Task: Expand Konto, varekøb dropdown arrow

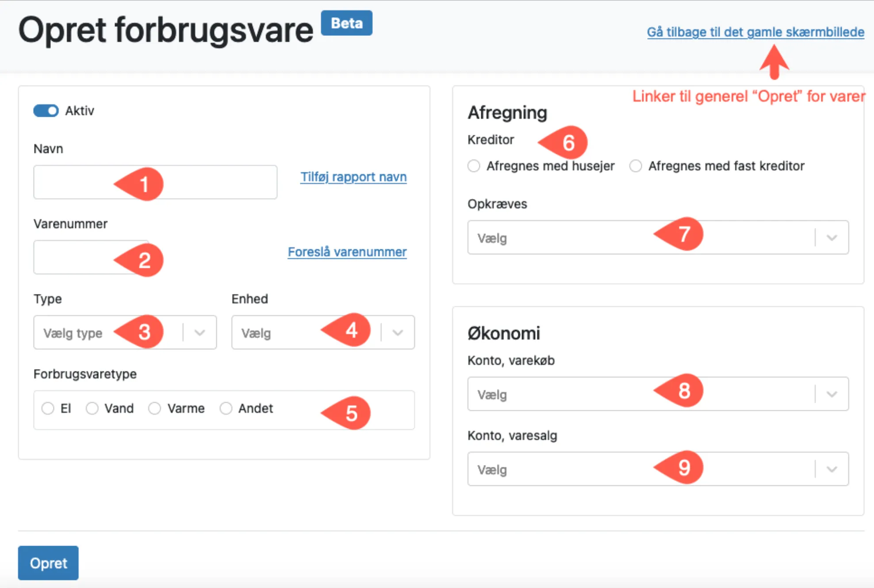Action: pyautogui.click(x=831, y=394)
